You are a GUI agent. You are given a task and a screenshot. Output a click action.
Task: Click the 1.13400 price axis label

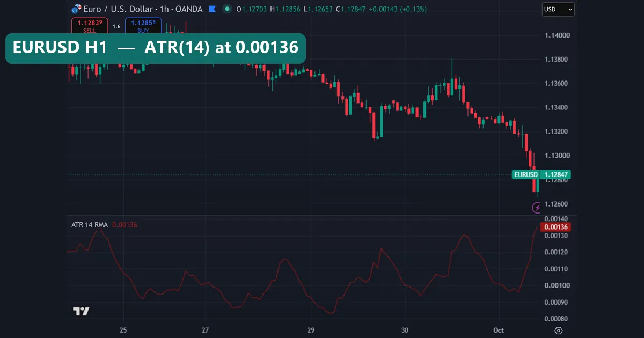557,108
